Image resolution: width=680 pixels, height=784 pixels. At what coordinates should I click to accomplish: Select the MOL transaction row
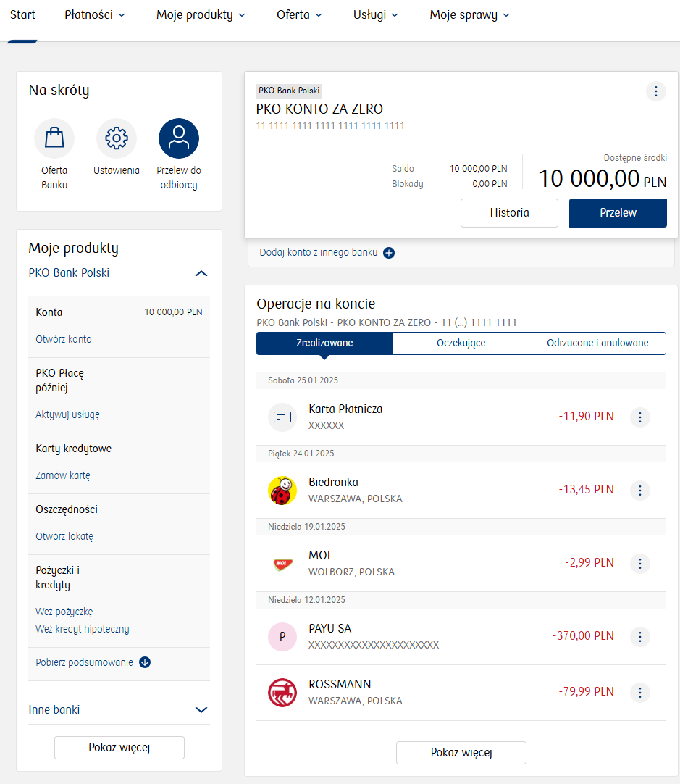[x=435, y=563]
